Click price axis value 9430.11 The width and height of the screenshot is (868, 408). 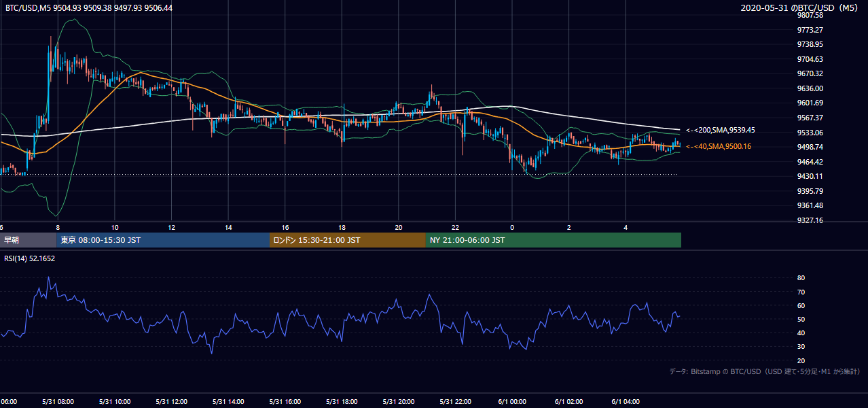(x=810, y=176)
